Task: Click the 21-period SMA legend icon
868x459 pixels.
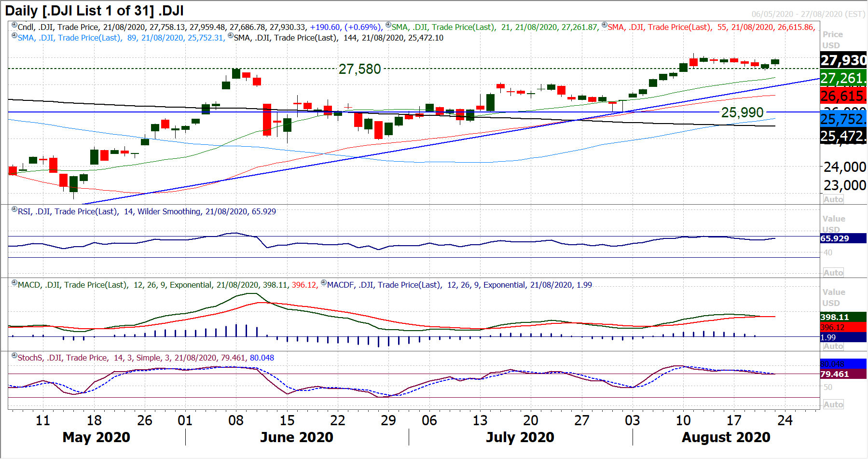Action: click(388, 25)
